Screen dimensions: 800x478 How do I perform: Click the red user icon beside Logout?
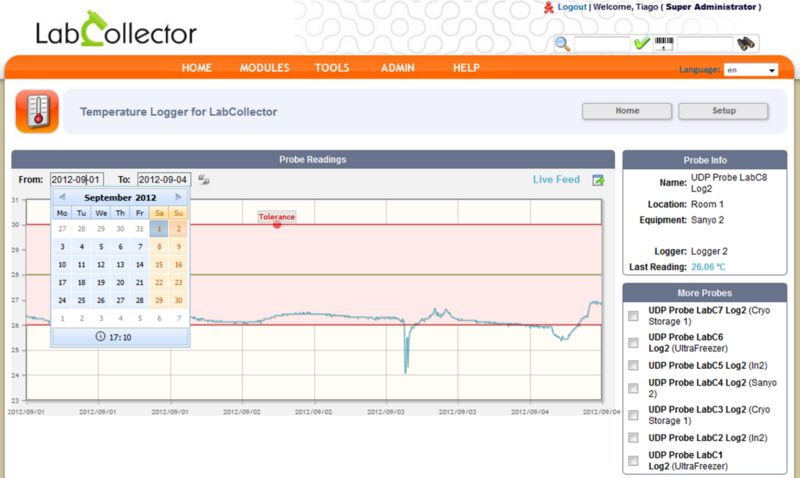point(548,8)
